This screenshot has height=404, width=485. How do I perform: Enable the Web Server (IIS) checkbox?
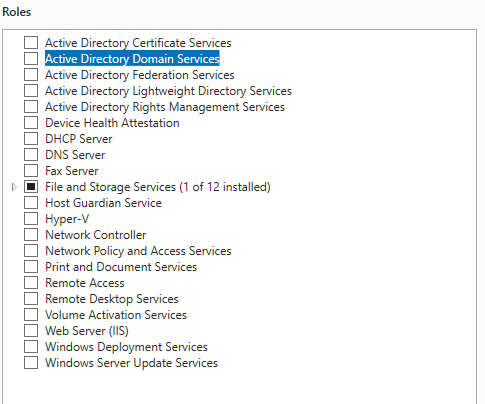(31, 331)
